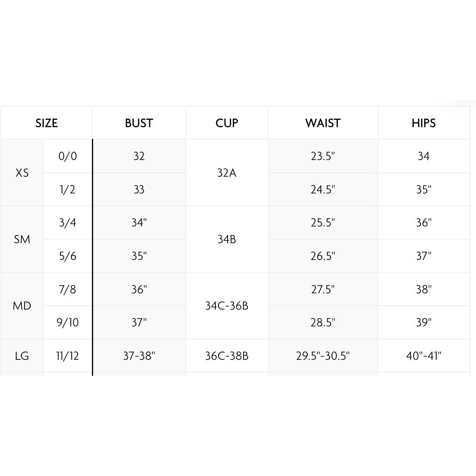Select the LG size row label
The width and height of the screenshot is (476, 476).
(x=22, y=356)
